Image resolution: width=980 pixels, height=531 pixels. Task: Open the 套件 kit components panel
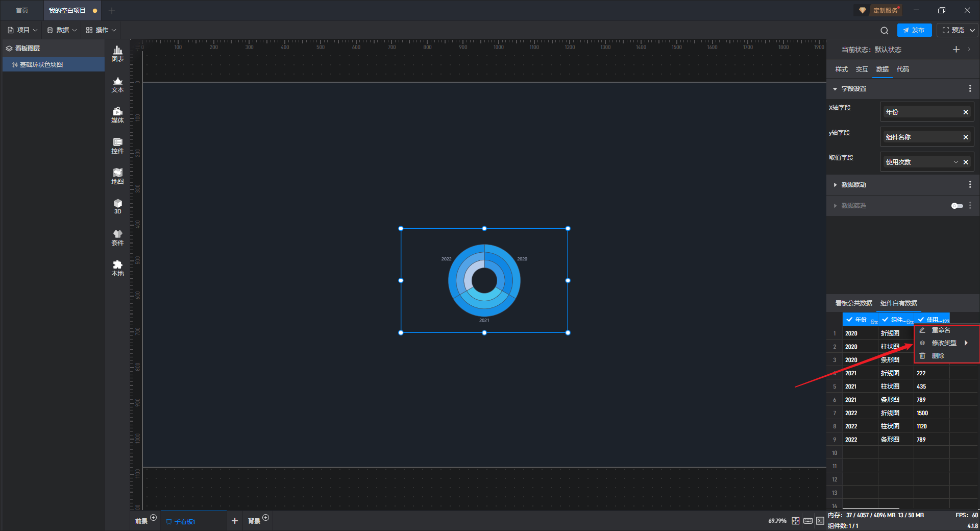[117, 237]
